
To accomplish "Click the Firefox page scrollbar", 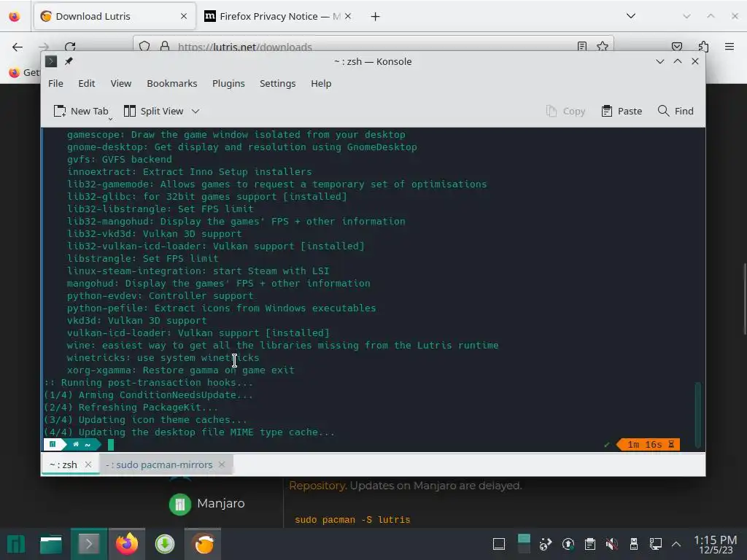I will pos(745,299).
